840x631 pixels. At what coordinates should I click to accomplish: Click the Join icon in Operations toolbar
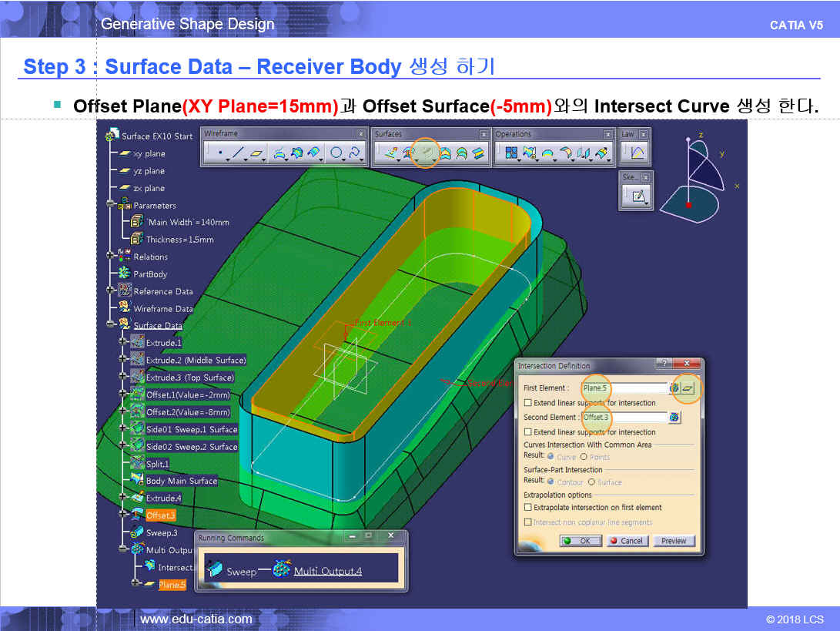coord(510,154)
